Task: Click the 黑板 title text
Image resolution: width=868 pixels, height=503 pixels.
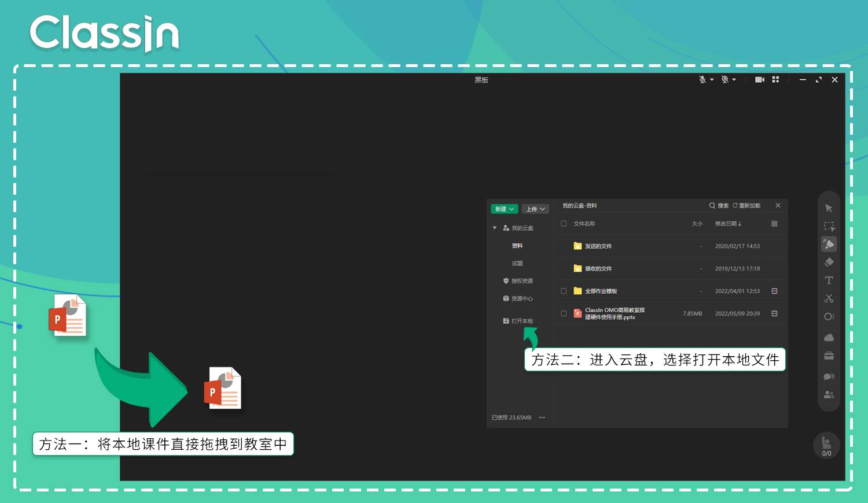Action: 481,80
